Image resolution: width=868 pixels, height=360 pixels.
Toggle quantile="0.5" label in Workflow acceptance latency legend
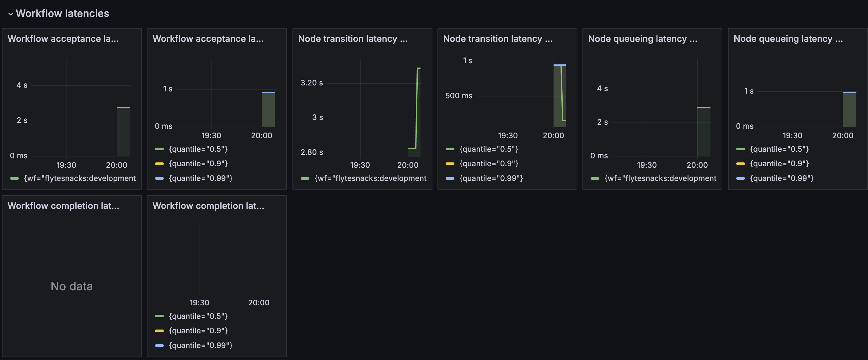click(198, 149)
